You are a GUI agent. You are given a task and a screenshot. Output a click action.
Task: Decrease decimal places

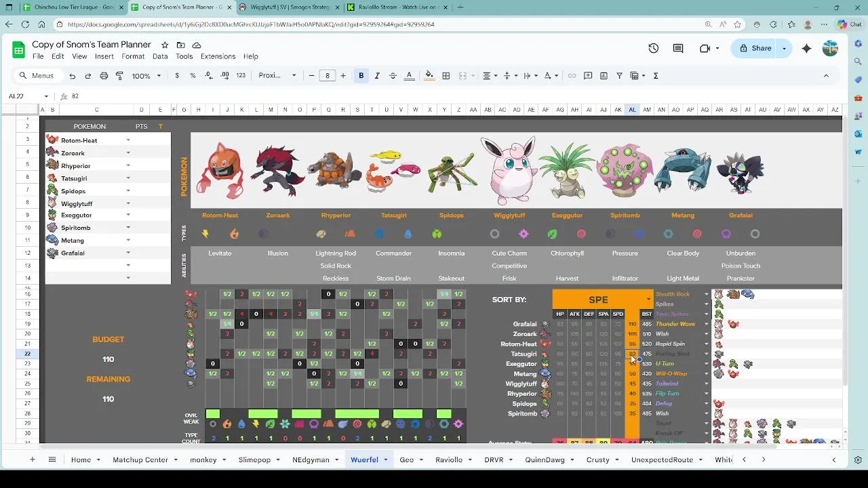(x=209, y=76)
